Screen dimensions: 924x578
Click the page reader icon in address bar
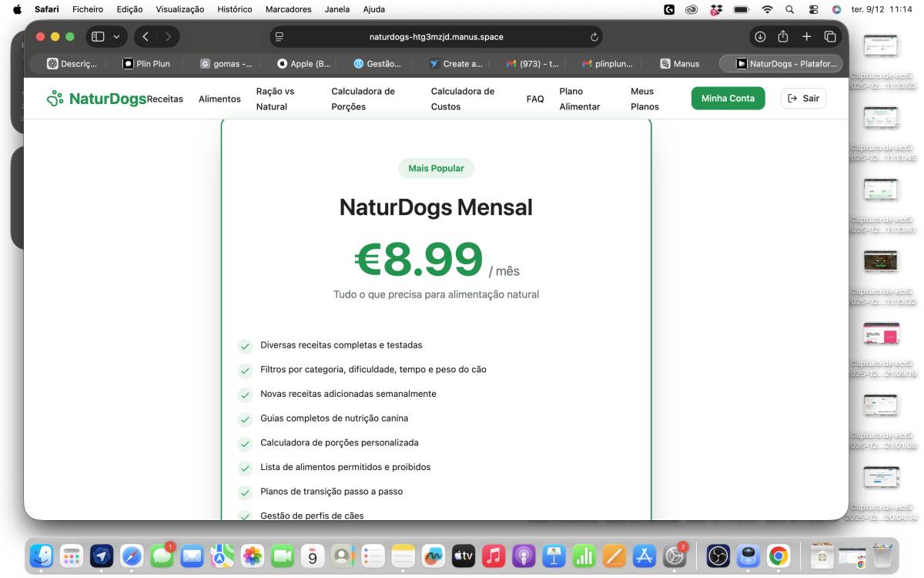pyautogui.click(x=280, y=37)
